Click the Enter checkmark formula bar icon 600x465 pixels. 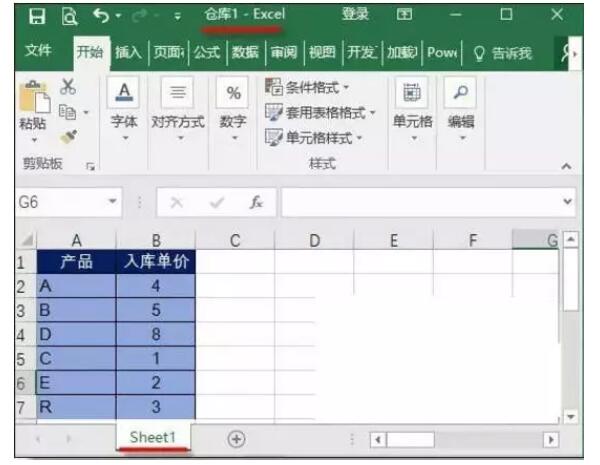point(217,202)
